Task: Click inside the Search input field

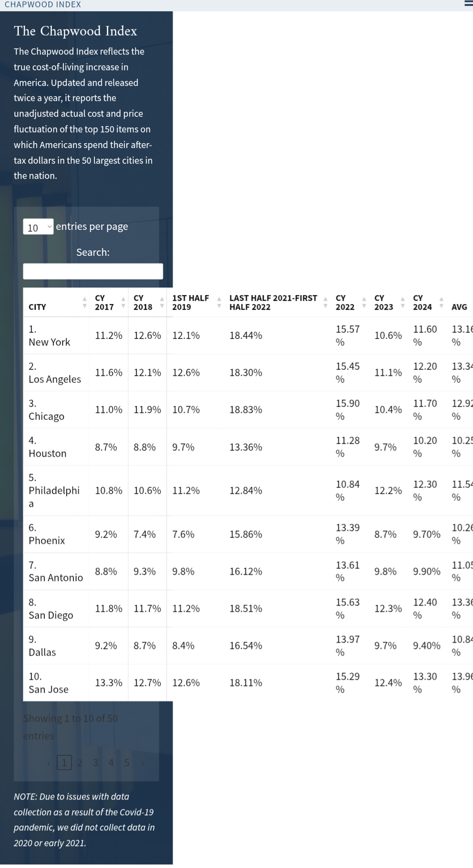Action: coord(93,271)
